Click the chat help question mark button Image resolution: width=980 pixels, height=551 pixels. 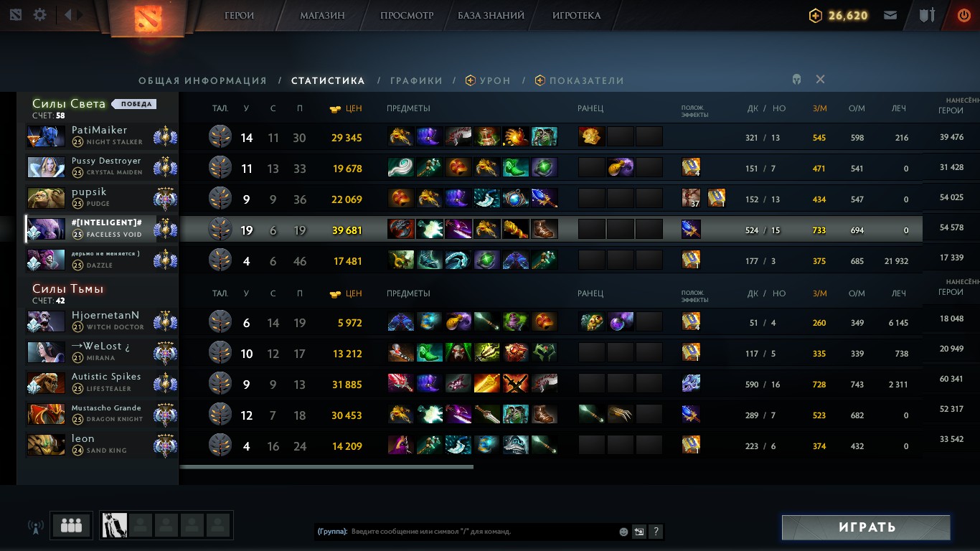(x=655, y=532)
